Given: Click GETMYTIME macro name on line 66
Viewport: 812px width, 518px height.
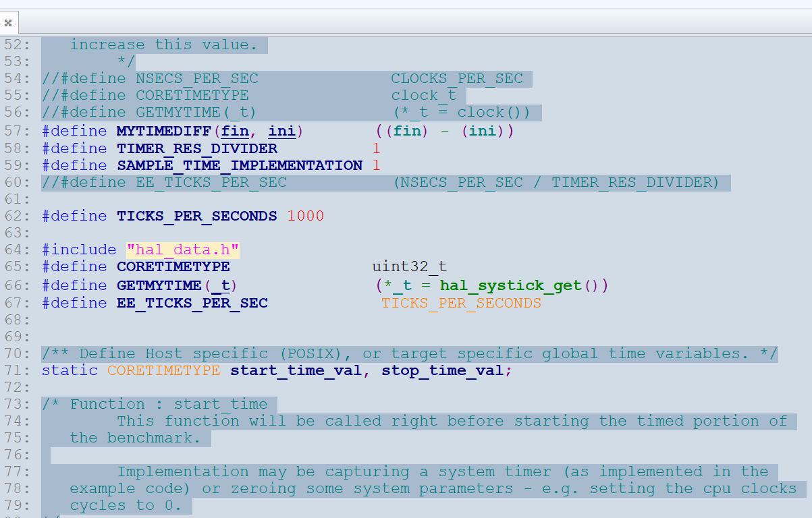Looking at the screenshot, I should click(x=159, y=285).
